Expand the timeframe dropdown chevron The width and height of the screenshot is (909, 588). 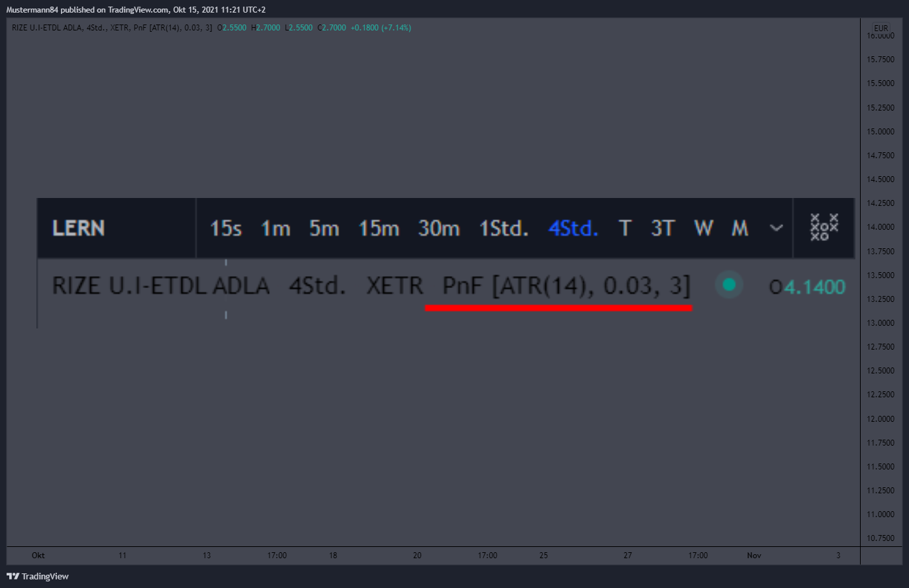776,228
